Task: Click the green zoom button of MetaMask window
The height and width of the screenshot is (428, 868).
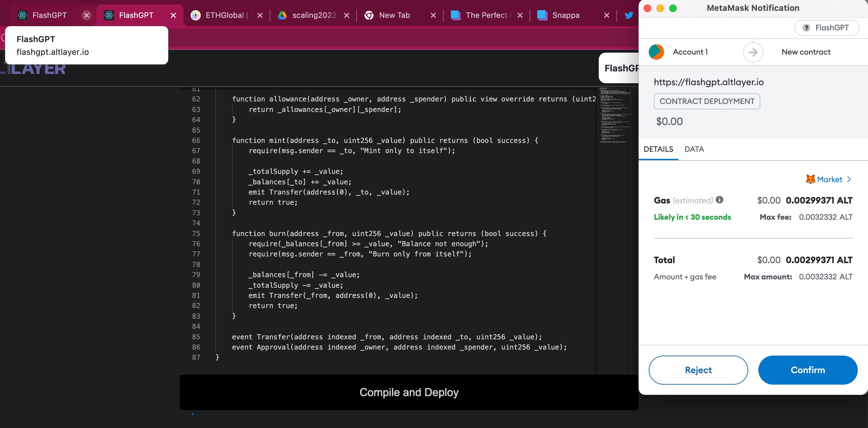Action: click(x=673, y=8)
